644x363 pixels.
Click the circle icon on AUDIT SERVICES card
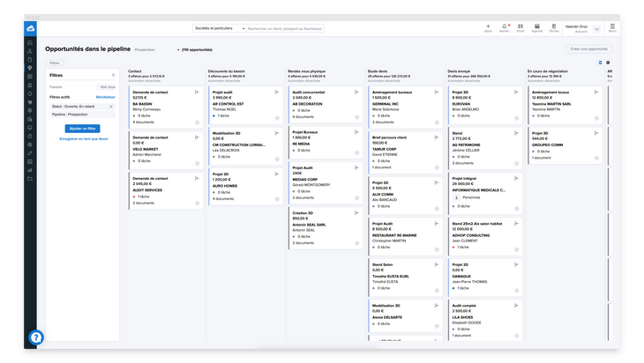click(197, 204)
